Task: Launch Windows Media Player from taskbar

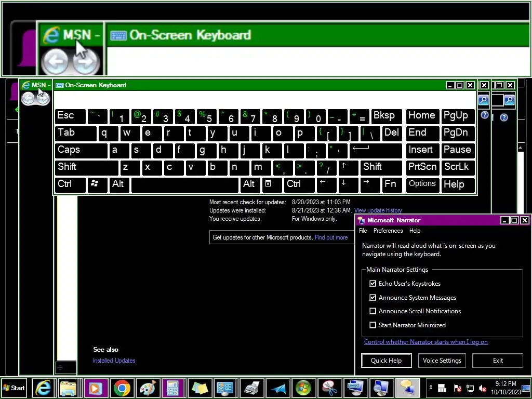Action: [x=96, y=388]
